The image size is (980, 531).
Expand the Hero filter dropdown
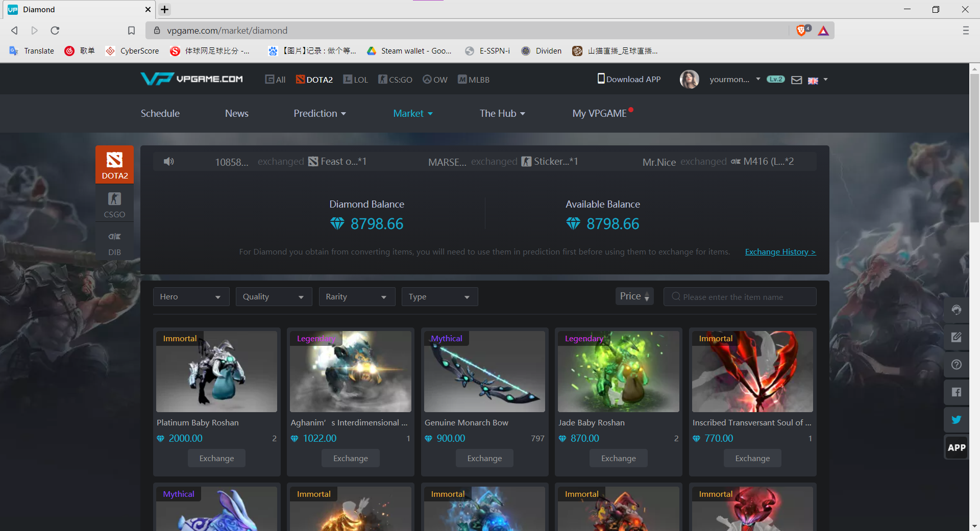[x=191, y=297]
